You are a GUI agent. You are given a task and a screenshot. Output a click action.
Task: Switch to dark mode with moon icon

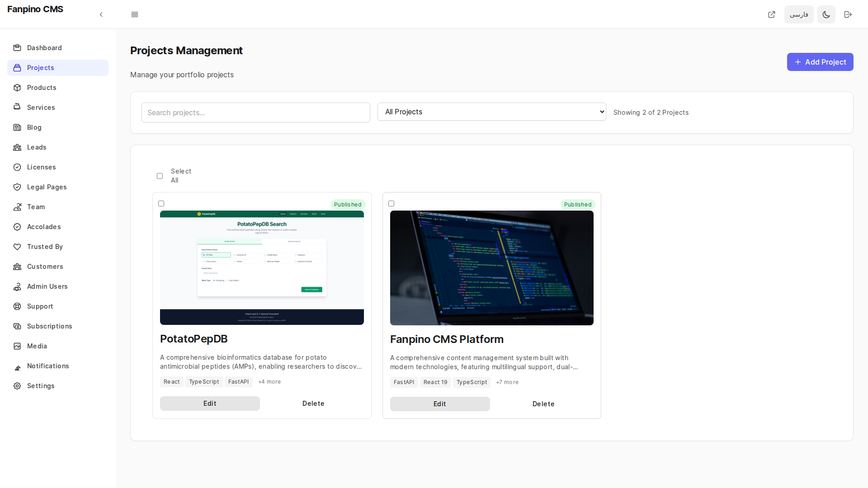tap(826, 14)
